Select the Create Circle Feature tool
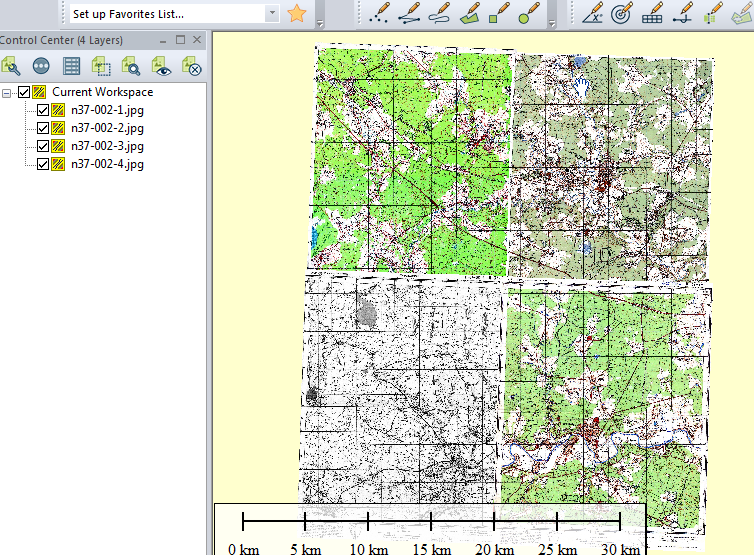754x555 pixels. pyautogui.click(x=528, y=14)
